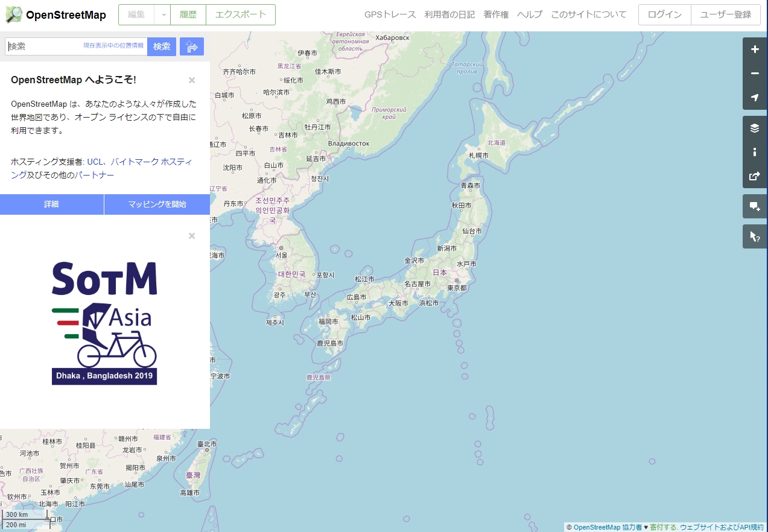The width and height of the screenshot is (768, 532).
Task: Click 現在表示中の位置情報 link in search box
Action: [x=113, y=46]
